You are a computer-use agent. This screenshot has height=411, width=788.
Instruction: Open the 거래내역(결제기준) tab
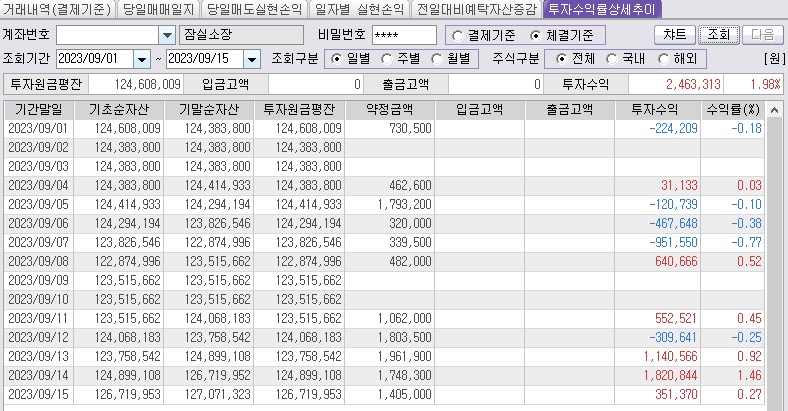(x=57, y=9)
